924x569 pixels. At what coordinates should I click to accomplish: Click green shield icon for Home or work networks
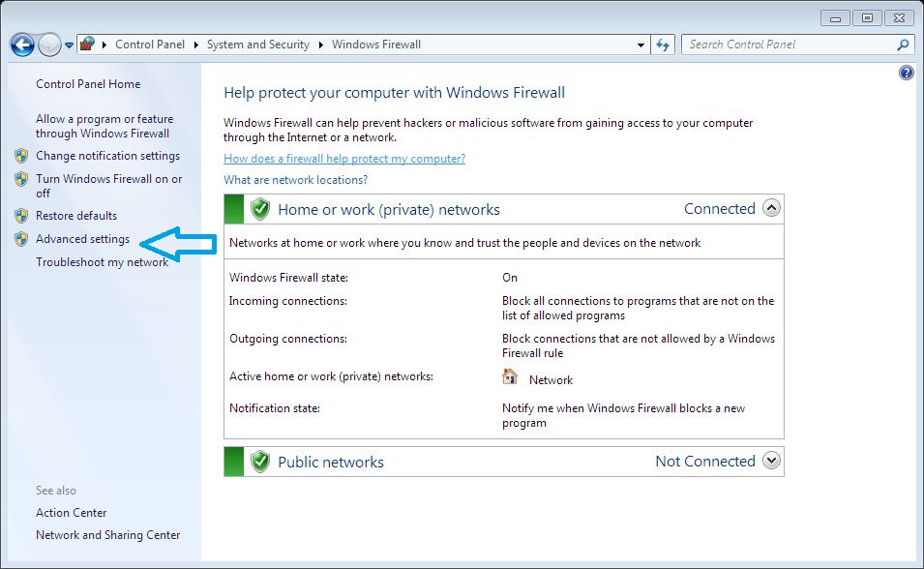260,209
